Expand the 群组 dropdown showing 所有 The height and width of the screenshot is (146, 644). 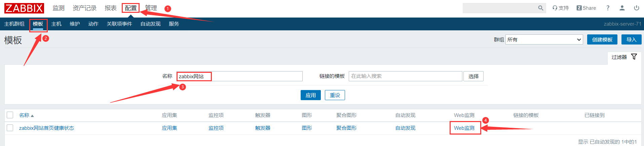544,39
